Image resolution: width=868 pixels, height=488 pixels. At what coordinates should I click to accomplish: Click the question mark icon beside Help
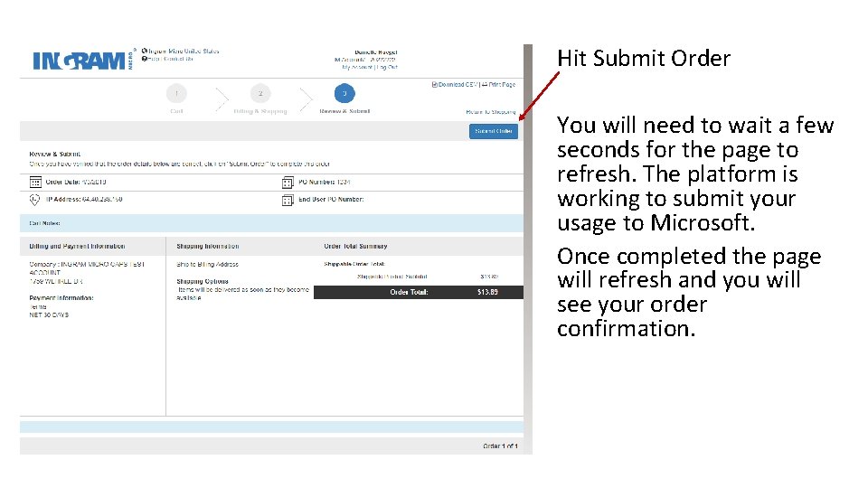click(145, 59)
